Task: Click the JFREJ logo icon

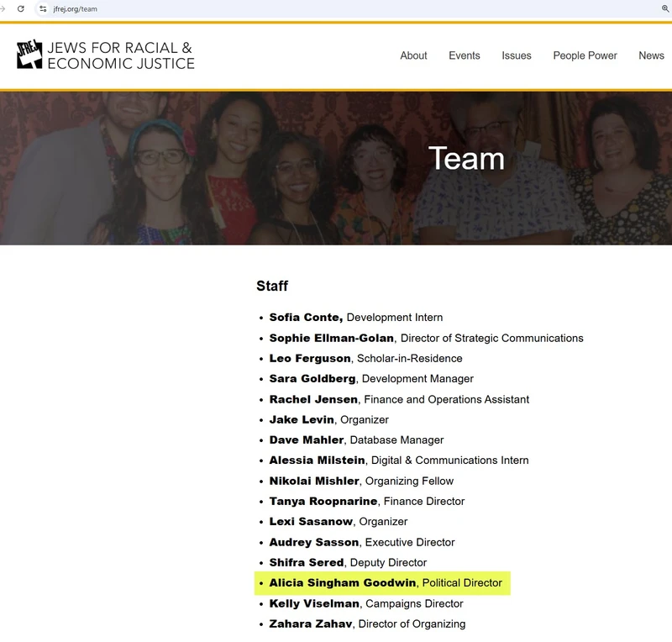Action: [x=29, y=55]
